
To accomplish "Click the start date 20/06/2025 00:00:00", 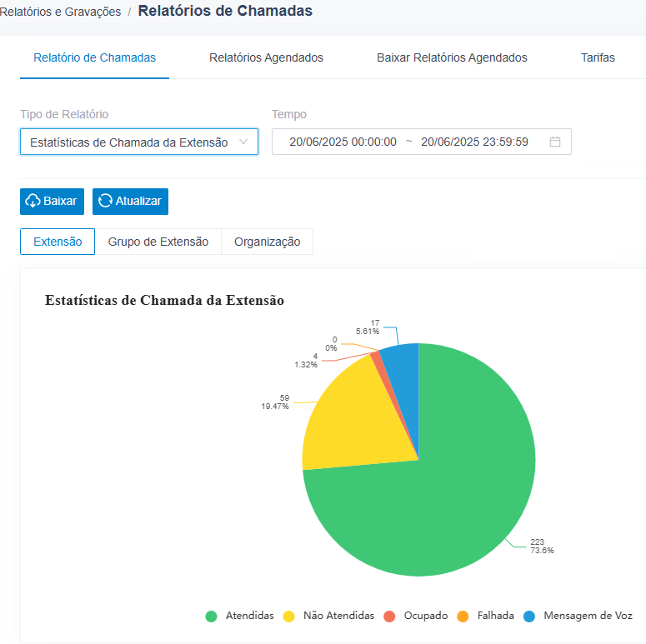I will 343,142.
